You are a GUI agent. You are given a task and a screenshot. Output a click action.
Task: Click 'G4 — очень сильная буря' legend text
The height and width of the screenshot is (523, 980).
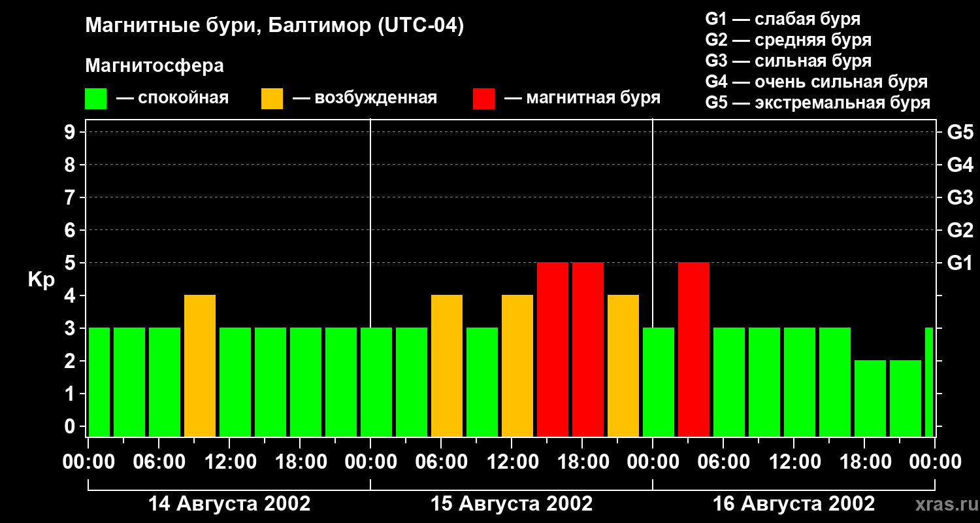tap(816, 82)
